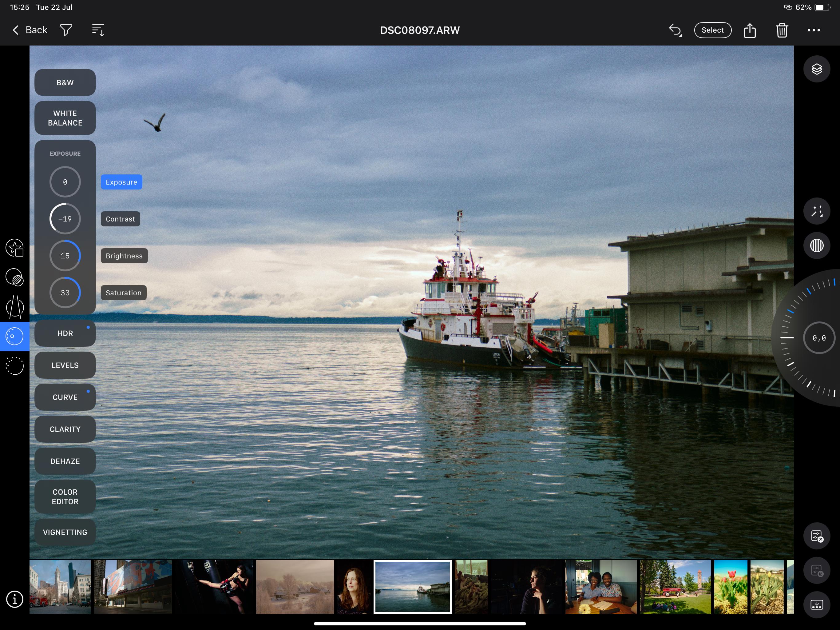The width and height of the screenshot is (840, 630).
Task: Tap the 15:25 clock in status bar
Action: point(20,7)
